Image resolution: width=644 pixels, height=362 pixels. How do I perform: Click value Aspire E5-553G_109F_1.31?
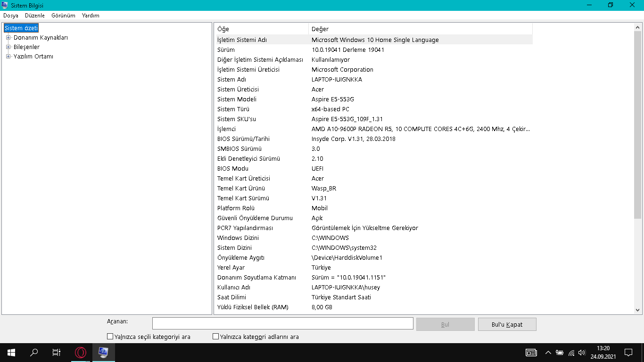tap(347, 119)
